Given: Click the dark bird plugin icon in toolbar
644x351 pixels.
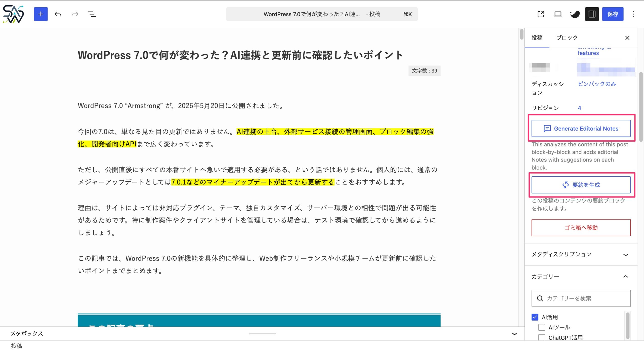Looking at the screenshot, I should pyautogui.click(x=575, y=14).
